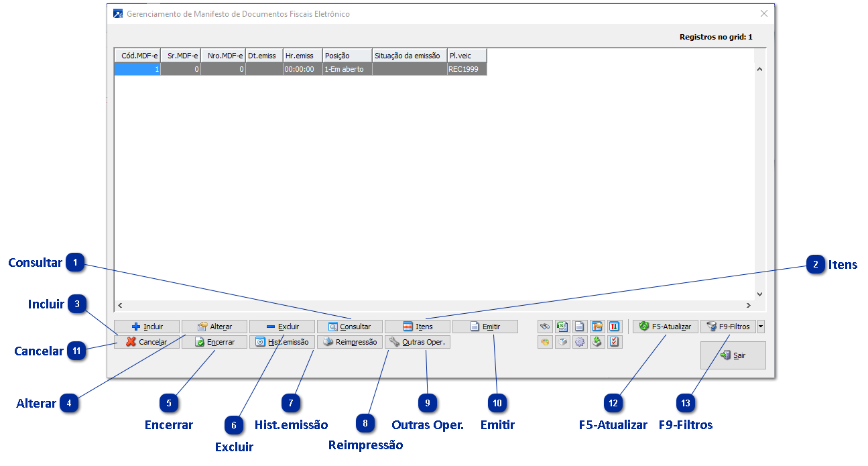Open Outras Oper. options
The width and height of the screenshot is (868, 466).
tap(418, 342)
